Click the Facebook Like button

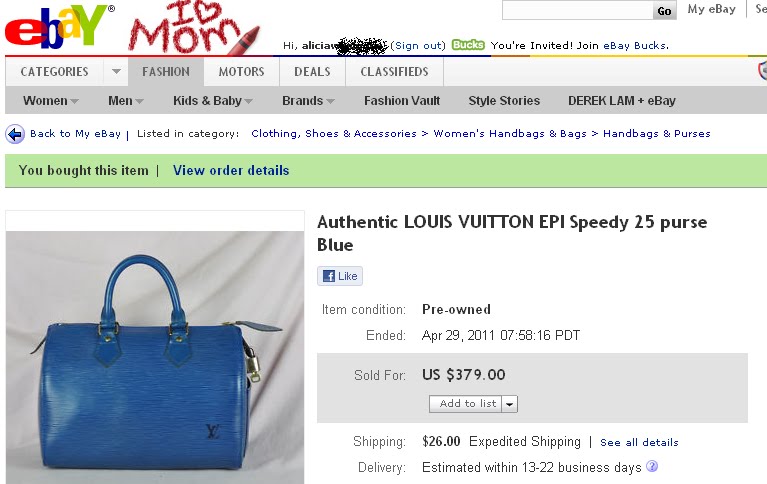pyautogui.click(x=340, y=276)
